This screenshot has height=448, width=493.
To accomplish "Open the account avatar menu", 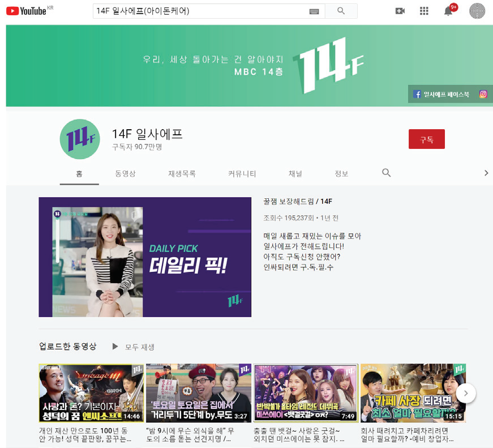I will pyautogui.click(x=477, y=11).
